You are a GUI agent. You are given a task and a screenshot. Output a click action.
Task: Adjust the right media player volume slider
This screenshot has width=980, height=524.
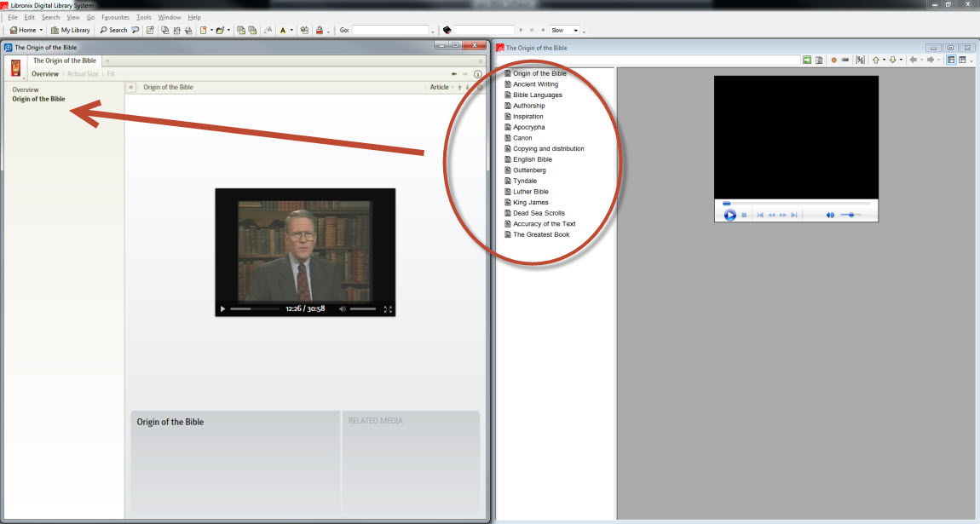850,215
